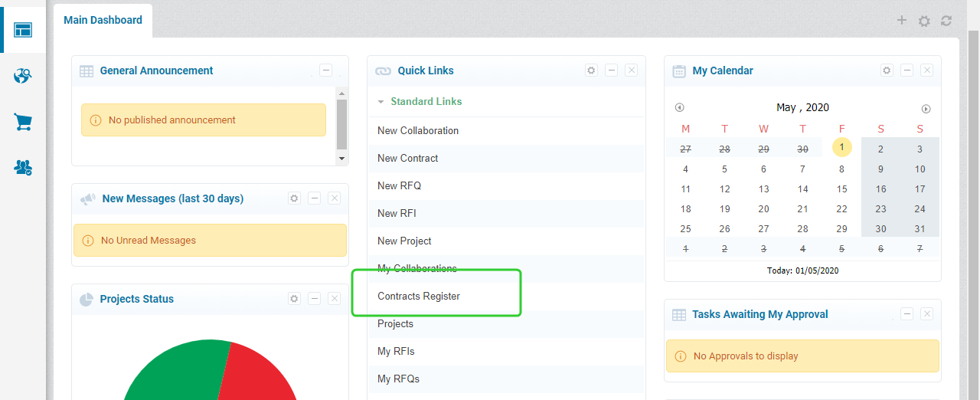Image resolution: width=980 pixels, height=400 pixels.
Task: Click the globe search sidebar icon
Action: pyautogui.click(x=23, y=76)
